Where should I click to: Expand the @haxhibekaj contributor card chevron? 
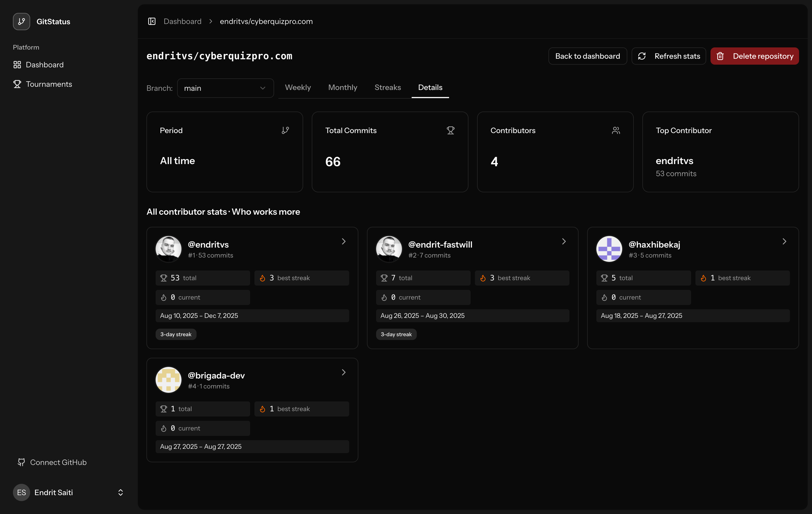(784, 241)
